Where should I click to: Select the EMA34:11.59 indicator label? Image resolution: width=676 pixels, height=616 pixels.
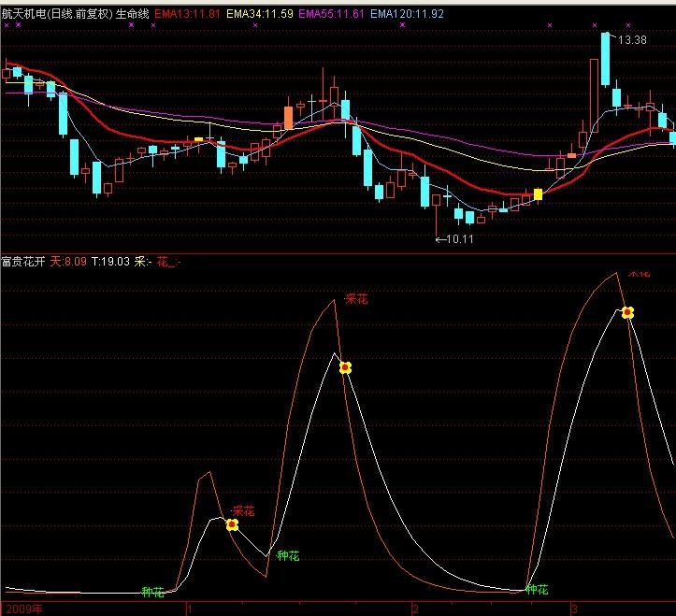click(260, 14)
